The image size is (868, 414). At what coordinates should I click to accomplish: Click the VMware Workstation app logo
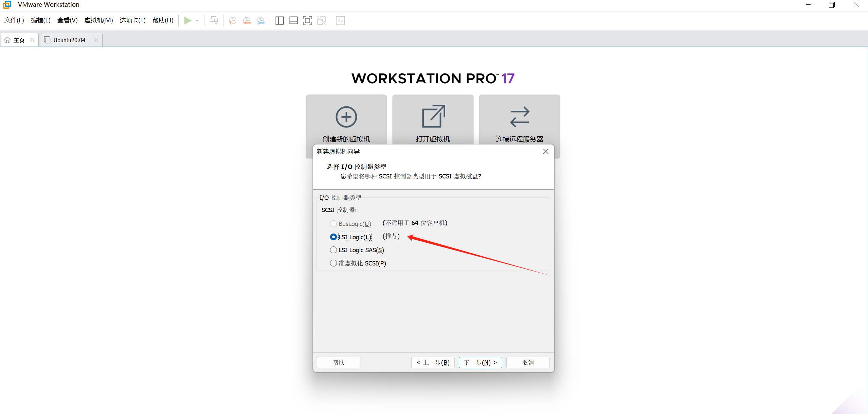(7, 5)
